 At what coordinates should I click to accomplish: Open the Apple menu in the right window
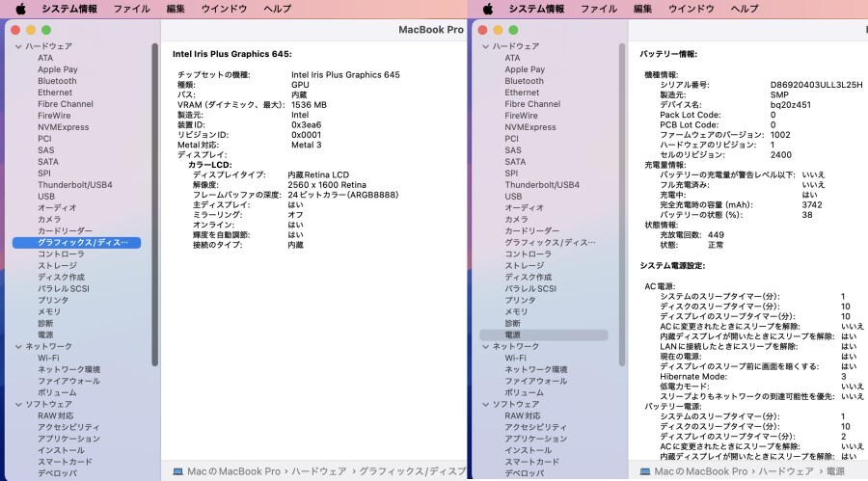point(488,9)
